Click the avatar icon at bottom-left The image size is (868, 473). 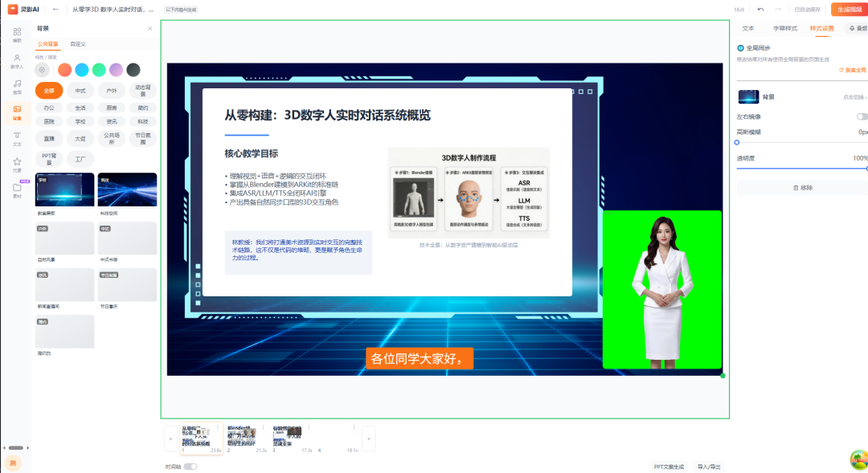13,463
